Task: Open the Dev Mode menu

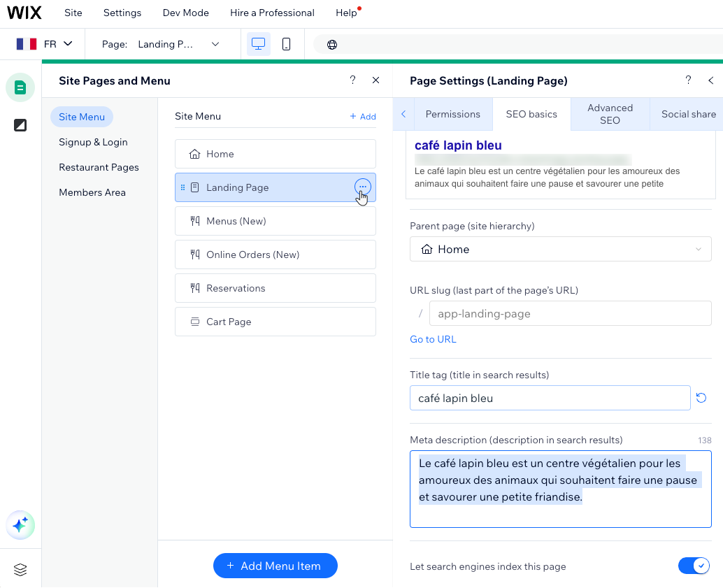Action: [x=185, y=13]
